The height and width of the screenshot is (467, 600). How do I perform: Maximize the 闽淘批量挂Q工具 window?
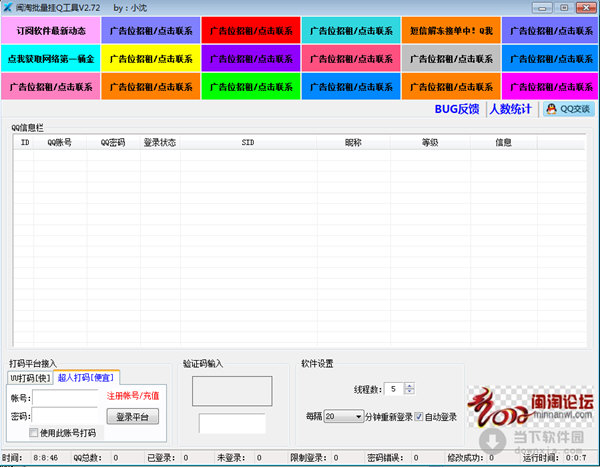point(564,8)
